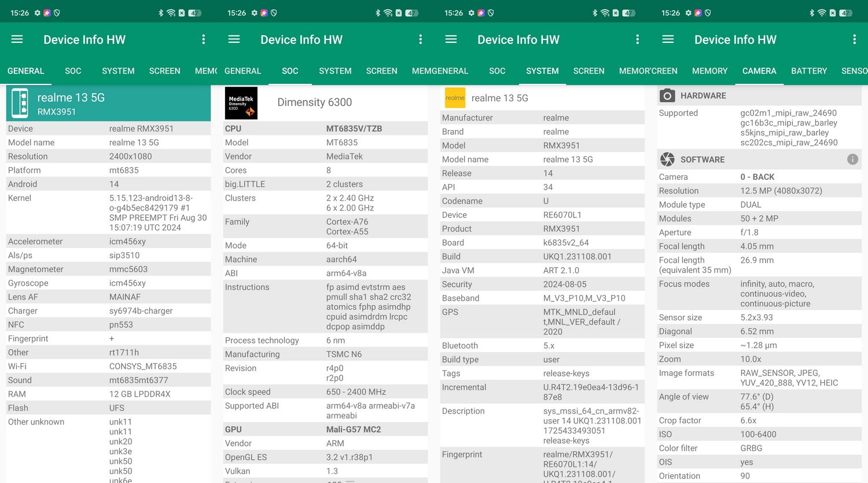Select the Bluetooth 5.x row
This screenshot has height=483, width=868.
click(x=542, y=345)
